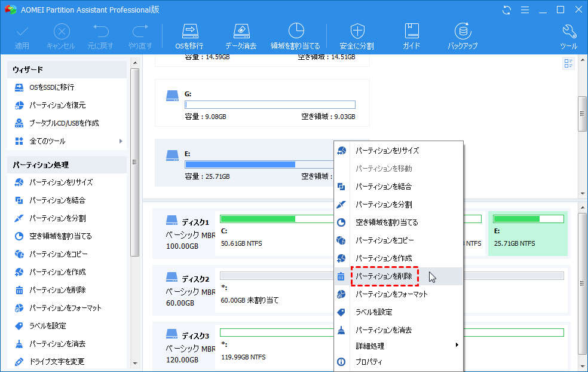Image resolution: width=588 pixels, height=372 pixels.
Task: Click the 適用 checkmark button
Action: click(x=22, y=36)
